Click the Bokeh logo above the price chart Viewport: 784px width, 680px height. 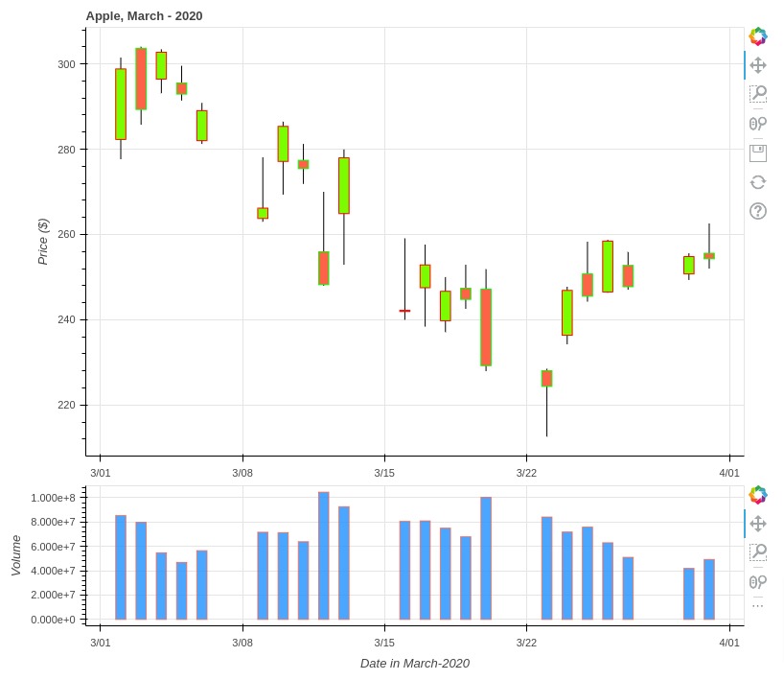coord(757,36)
